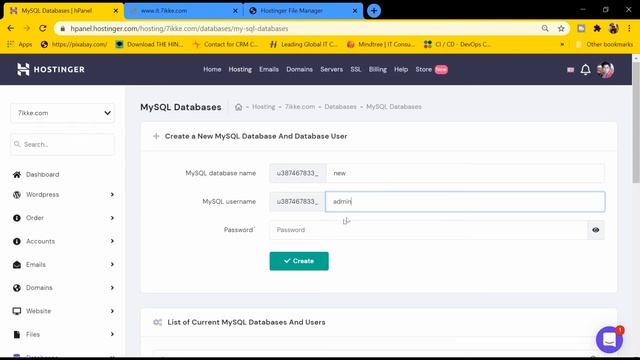Click Hosting breadcrumb link
The height and width of the screenshot is (360, 640).
coord(264,107)
